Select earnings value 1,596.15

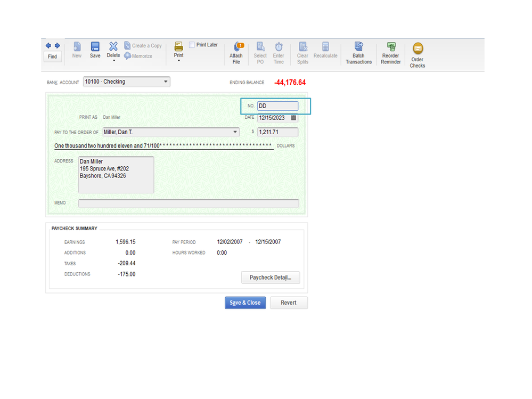[126, 242]
